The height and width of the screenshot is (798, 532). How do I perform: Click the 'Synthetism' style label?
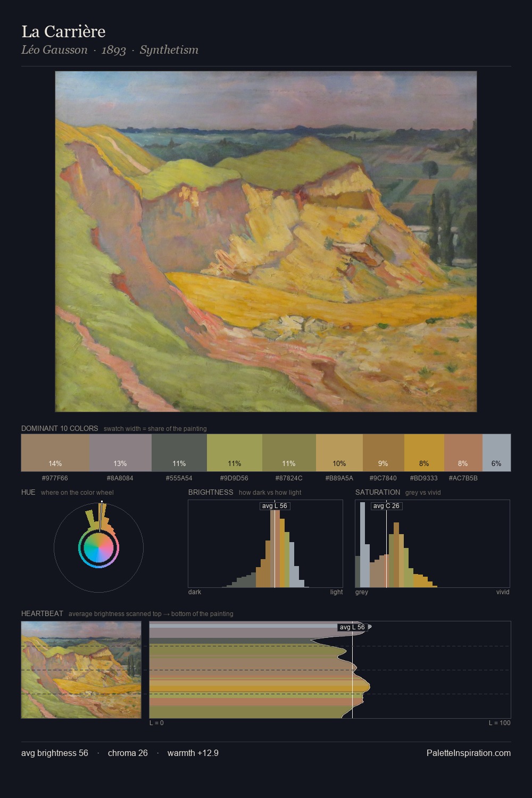(x=169, y=50)
